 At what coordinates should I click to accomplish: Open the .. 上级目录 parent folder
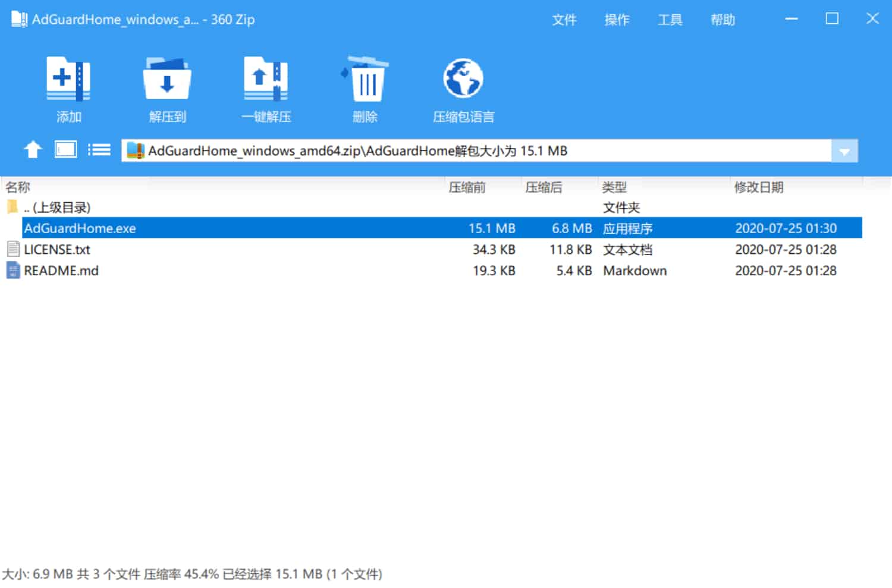pyautogui.click(x=58, y=207)
